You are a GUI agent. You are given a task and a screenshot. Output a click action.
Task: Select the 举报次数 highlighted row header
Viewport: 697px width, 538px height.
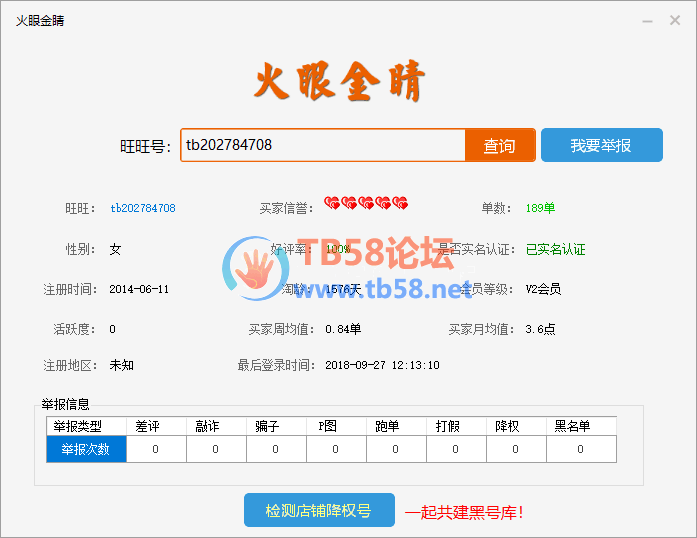coord(86,449)
